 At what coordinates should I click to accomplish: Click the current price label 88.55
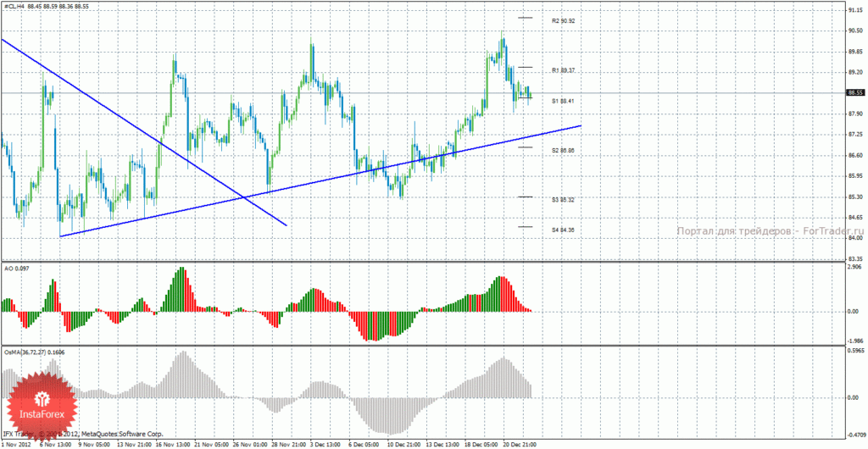coord(856,93)
